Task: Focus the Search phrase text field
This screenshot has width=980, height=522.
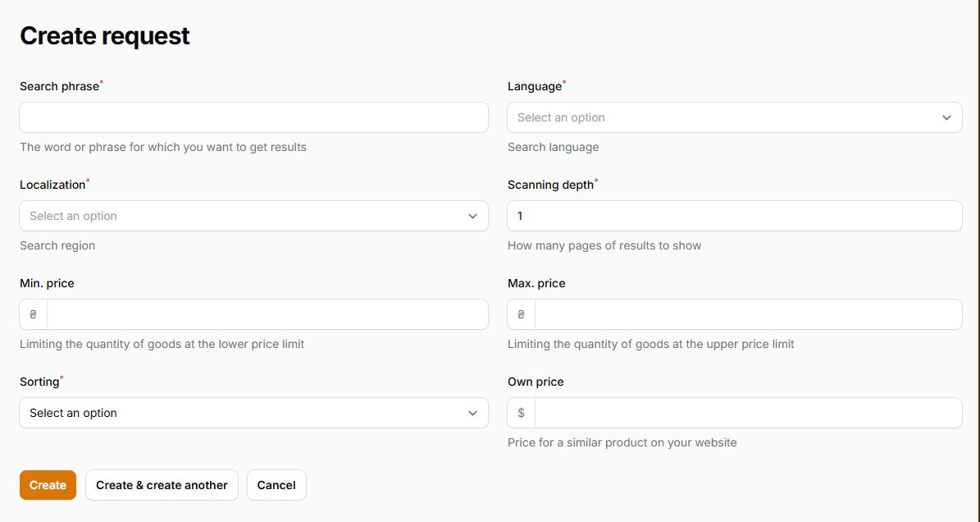Action: click(253, 117)
